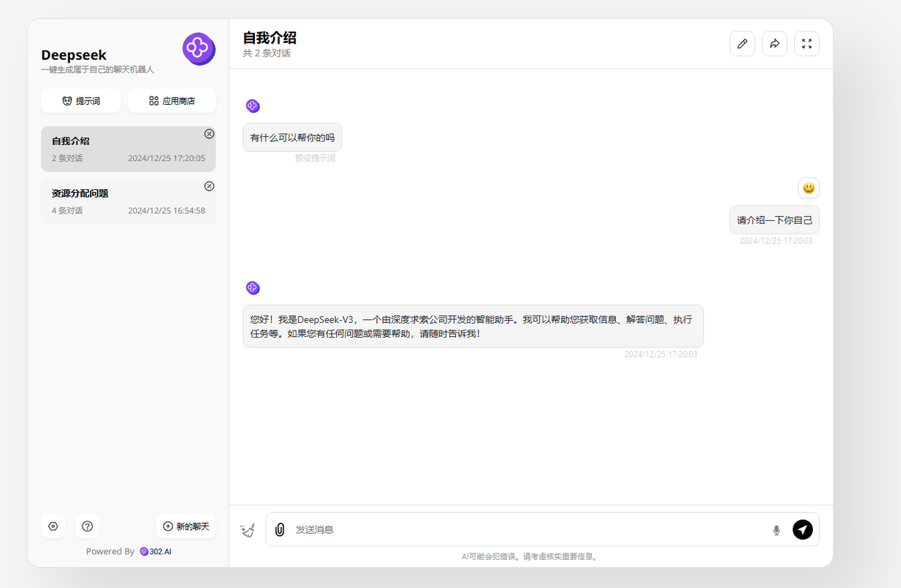This screenshot has height=588, width=901.
Task: Click the share arrow icon
Action: [x=774, y=44]
